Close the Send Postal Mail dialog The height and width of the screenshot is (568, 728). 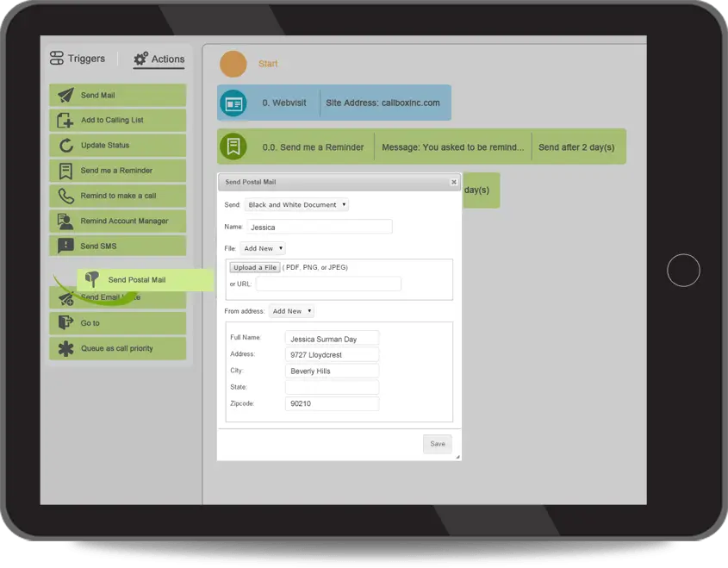point(454,182)
